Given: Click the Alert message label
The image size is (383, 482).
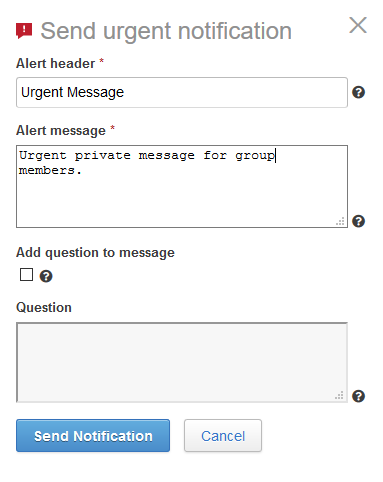Looking at the screenshot, I should [61, 131].
